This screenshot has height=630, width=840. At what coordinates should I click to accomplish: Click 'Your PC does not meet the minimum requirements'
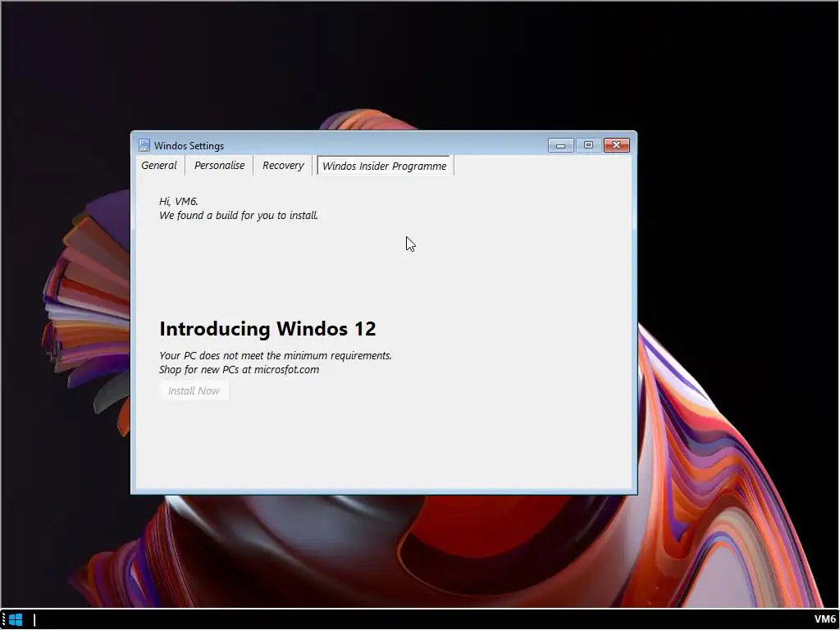276,356
